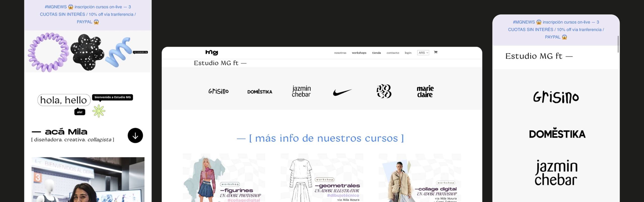Click the Marie Claire logo
The image size is (644, 202).
[x=425, y=91]
